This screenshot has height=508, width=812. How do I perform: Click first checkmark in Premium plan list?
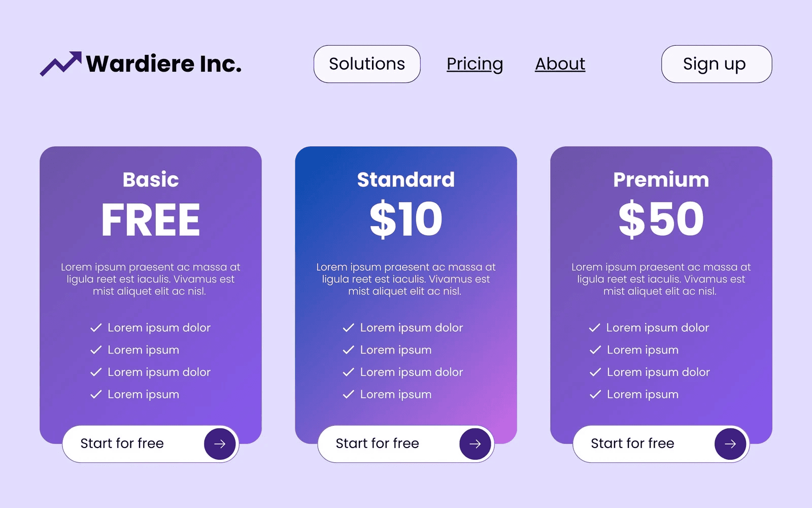(595, 328)
